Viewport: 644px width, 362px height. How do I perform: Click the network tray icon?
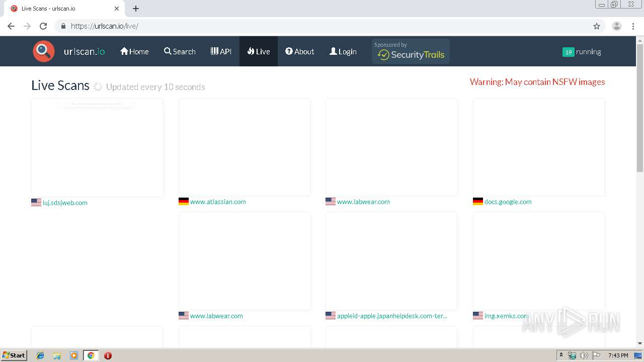click(572, 355)
